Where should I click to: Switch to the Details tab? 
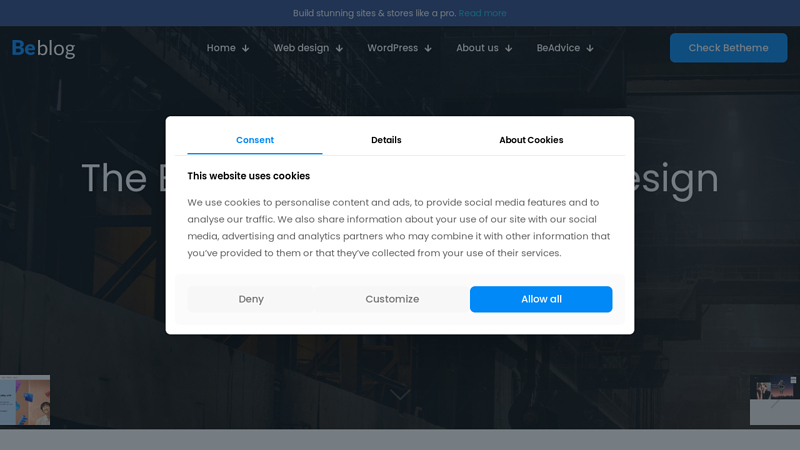point(386,140)
